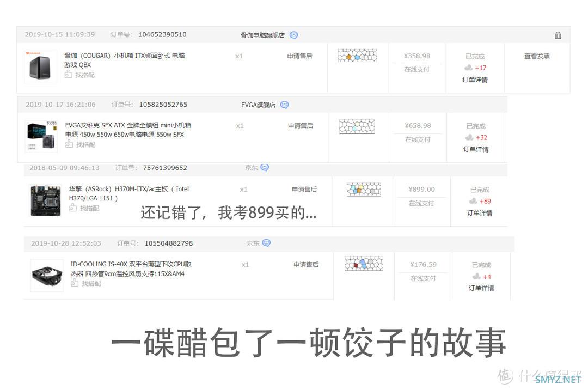This screenshot has height=390, width=588.
Task: Select order number 75761399652
Action: pos(165,168)
